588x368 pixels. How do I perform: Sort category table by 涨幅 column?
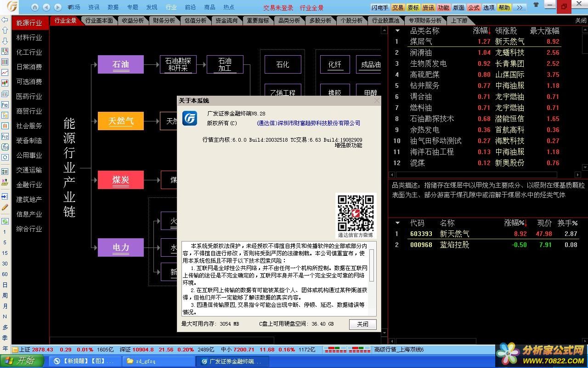coord(481,31)
